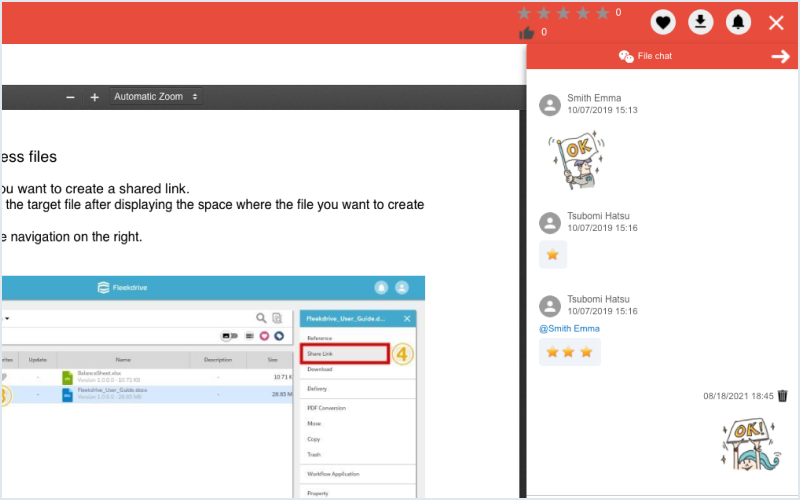Click Workflow Application in embedded guide menu

(x=333, y=474)
